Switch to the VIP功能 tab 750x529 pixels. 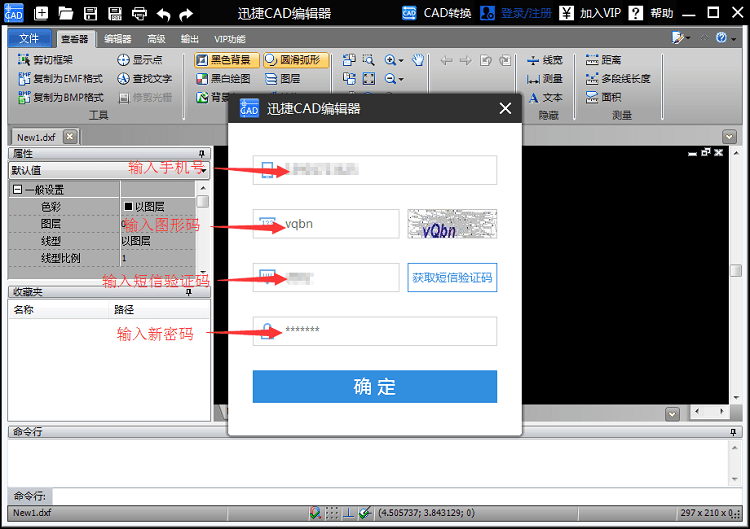click(230, 39)
